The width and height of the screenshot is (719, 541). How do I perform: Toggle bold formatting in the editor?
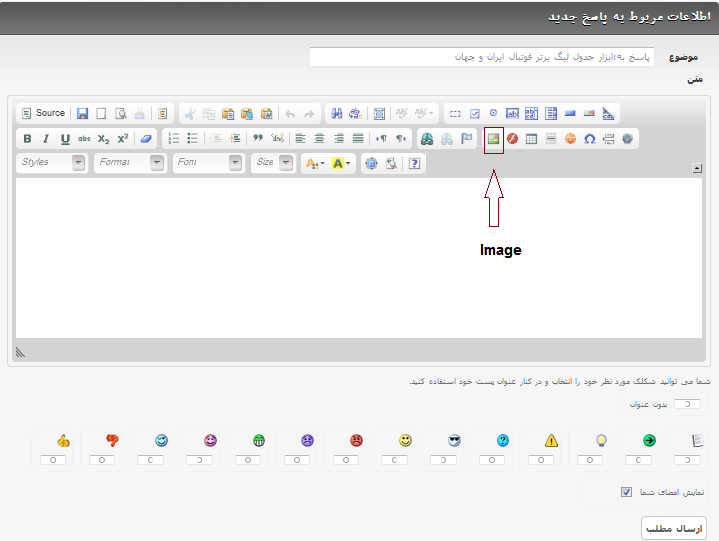click(27, 139)
